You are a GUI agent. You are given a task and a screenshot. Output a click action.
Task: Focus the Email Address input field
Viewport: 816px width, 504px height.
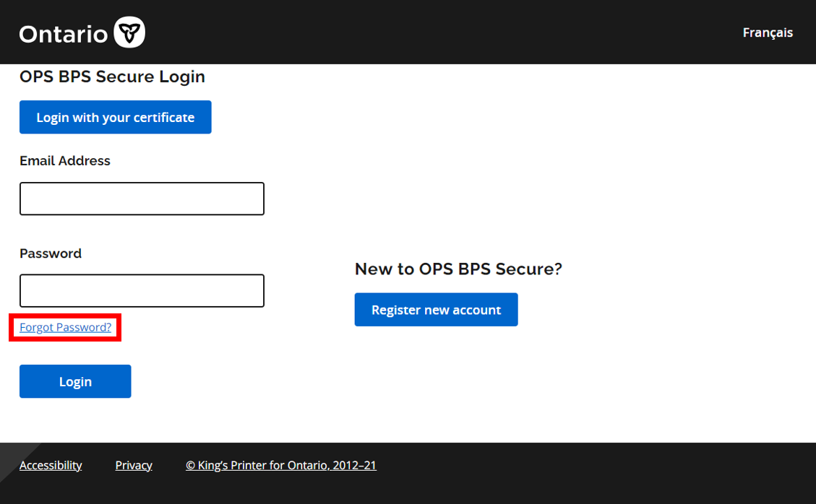pyautogui.click(x=142, y=199)
